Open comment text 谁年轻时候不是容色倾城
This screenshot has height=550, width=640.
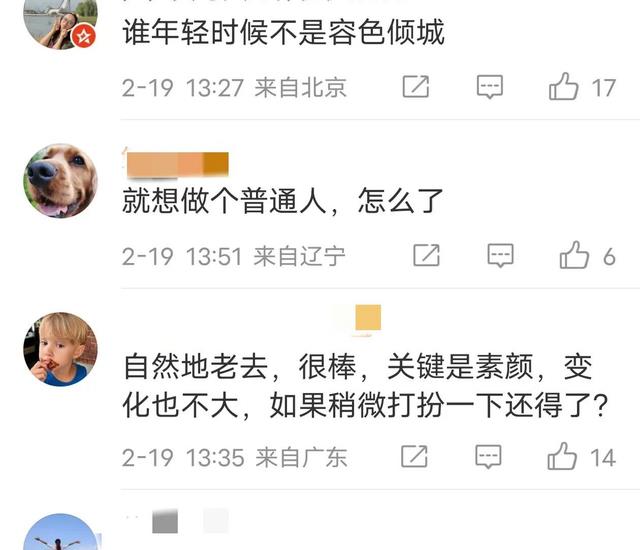pos(283,33)
